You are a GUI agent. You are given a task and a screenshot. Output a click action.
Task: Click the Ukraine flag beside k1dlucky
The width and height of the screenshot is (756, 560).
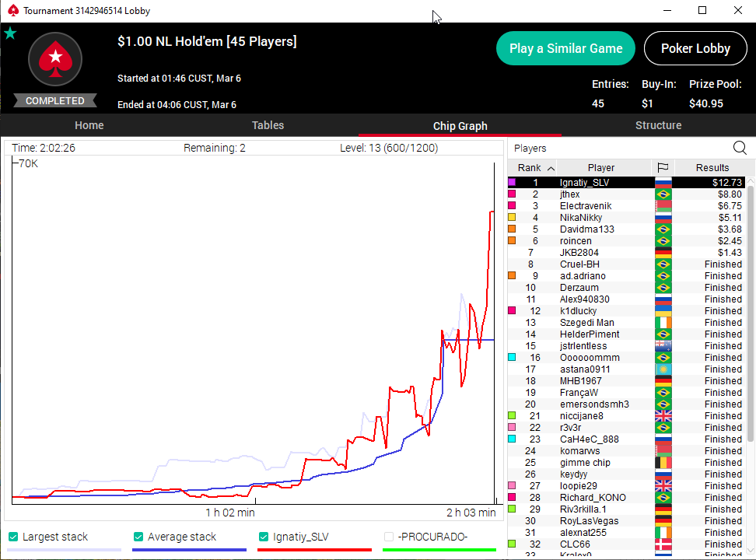(663, 311)
